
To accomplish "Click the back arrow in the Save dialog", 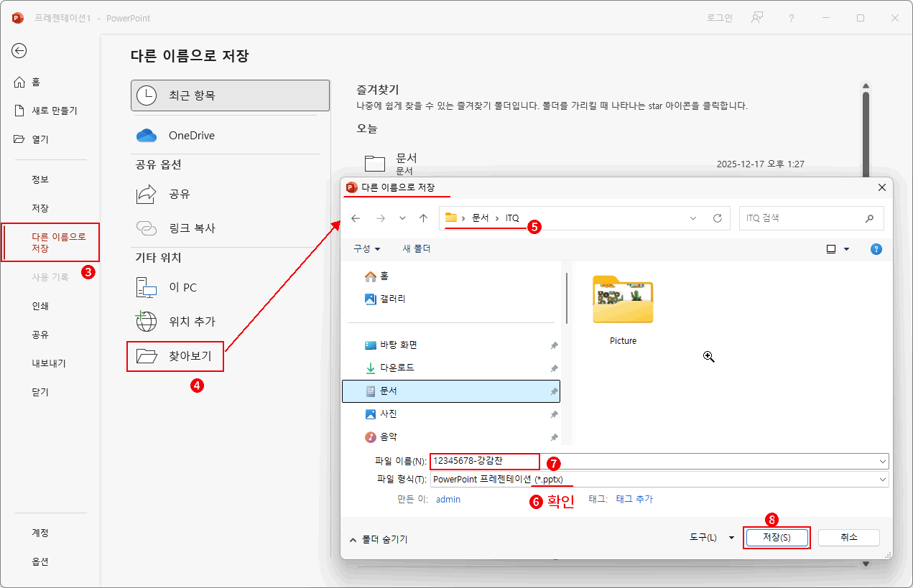I will point(356,218).
